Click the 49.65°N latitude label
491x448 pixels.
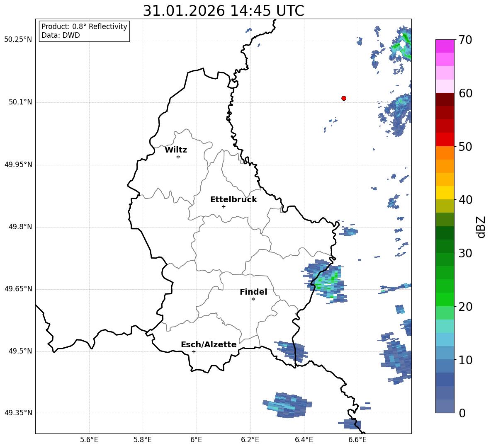coord(18,289)
